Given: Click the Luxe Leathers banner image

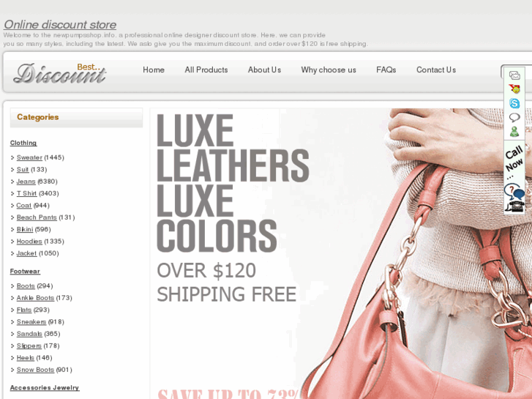Looking at the screenshot, I should (341, 253).
